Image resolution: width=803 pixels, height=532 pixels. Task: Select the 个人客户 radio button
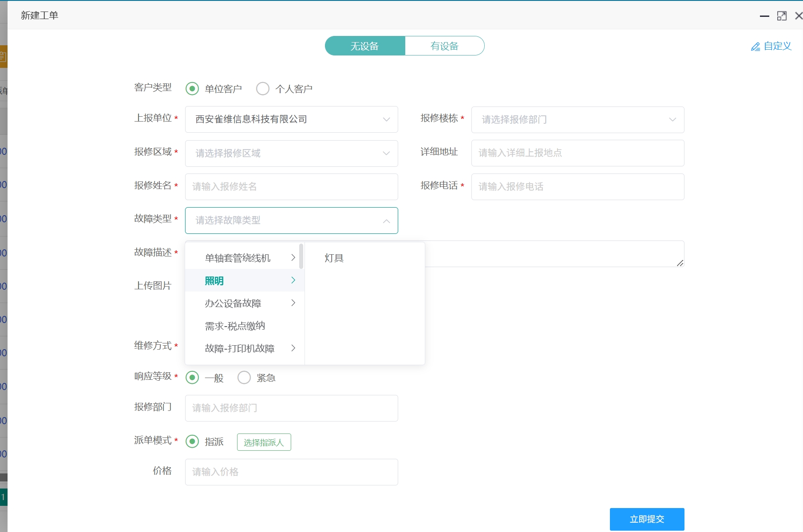click(x=262, y=88)
